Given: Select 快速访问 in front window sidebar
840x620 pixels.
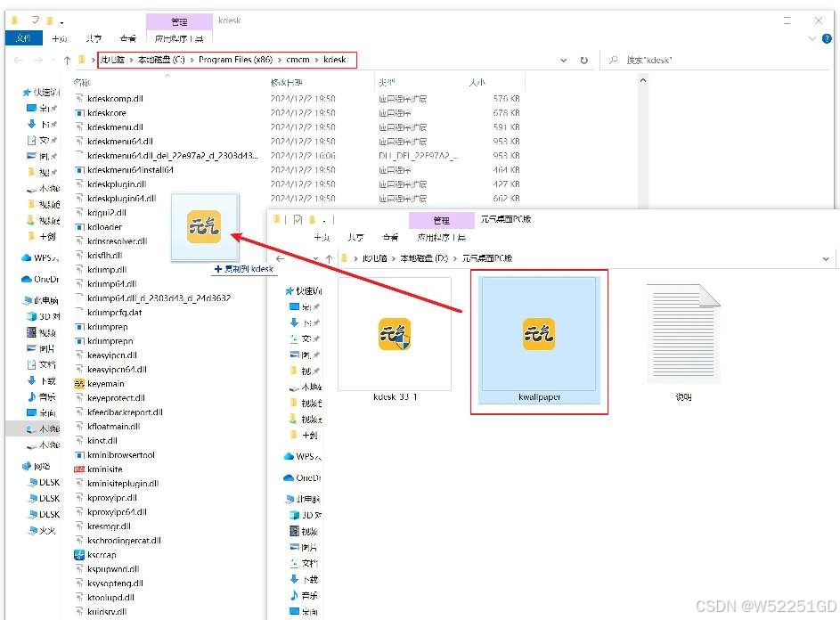Looking at the screenshot, I should pyautogui.click(x=303, y=291).
